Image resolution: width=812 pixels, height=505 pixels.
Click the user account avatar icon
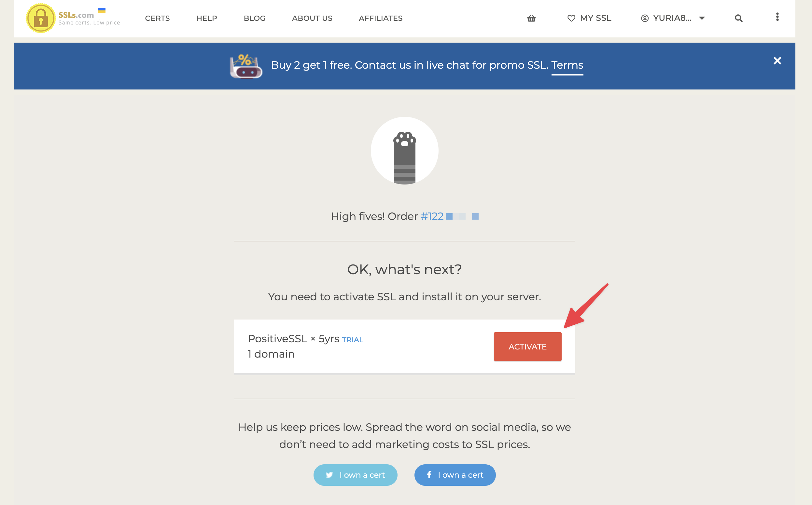point(645,18)
